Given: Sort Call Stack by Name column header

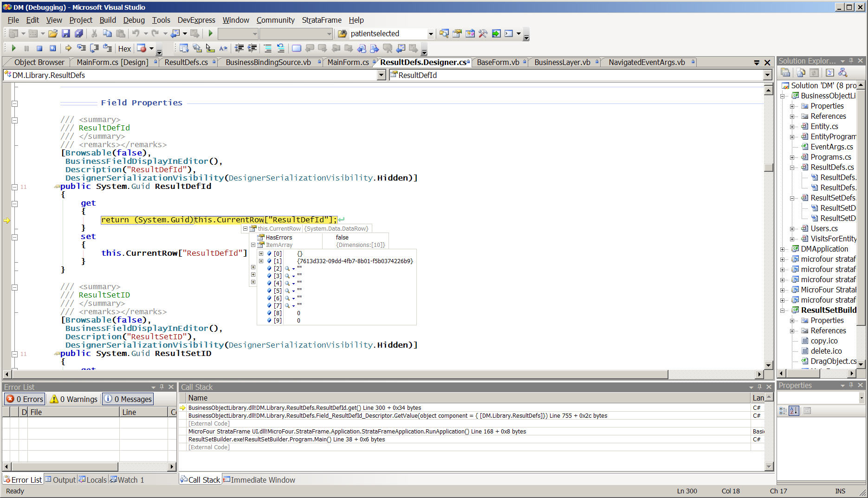Looking at the screenshot, I should click(x=198, y=398).
